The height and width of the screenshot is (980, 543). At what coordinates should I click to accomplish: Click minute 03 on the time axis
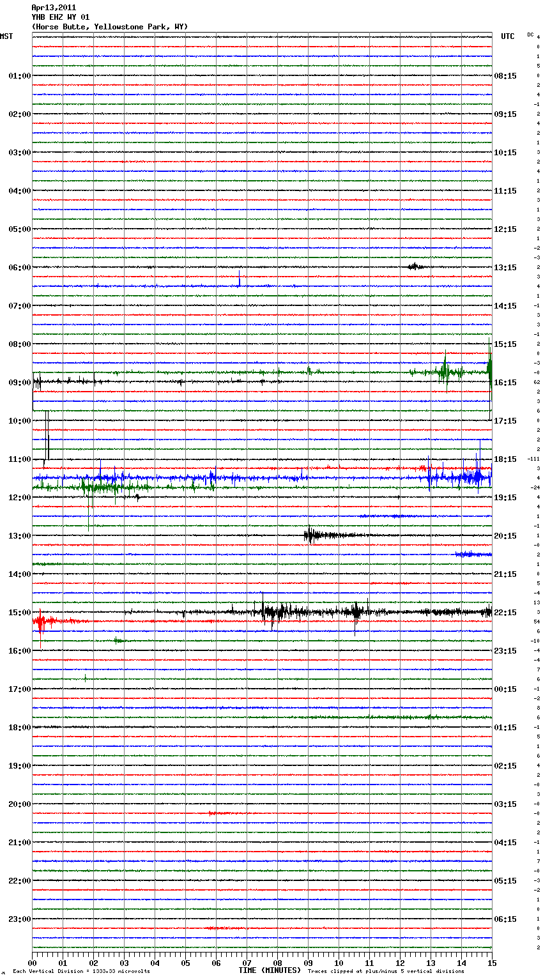click(x=124, y=963)
